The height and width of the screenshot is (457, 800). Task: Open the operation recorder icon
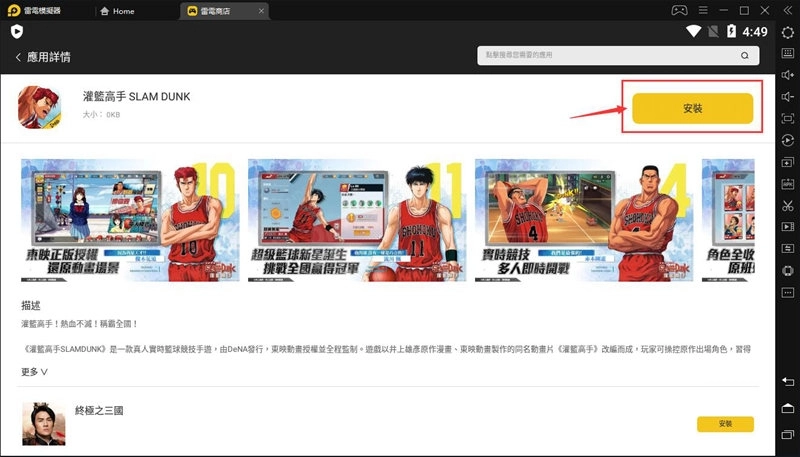click(x=788, y=140)
